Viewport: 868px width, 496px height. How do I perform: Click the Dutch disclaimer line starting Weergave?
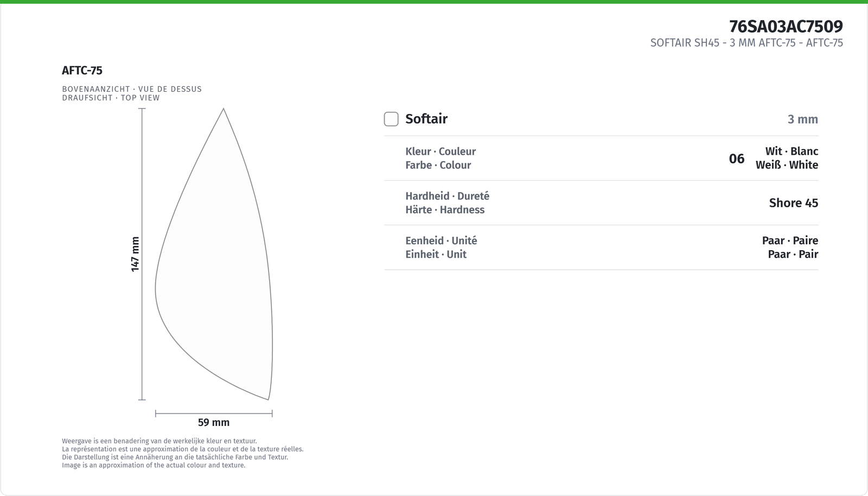(x=159, y=441)
